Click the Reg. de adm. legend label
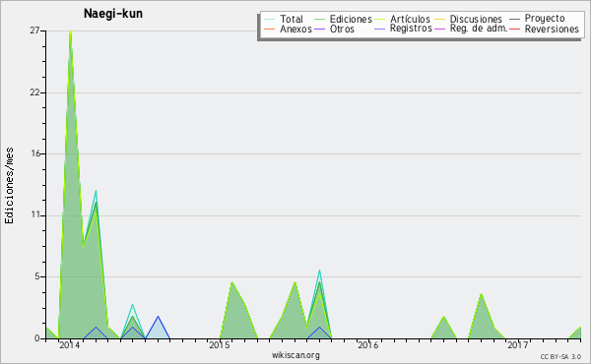 click(x=479, y=29)
